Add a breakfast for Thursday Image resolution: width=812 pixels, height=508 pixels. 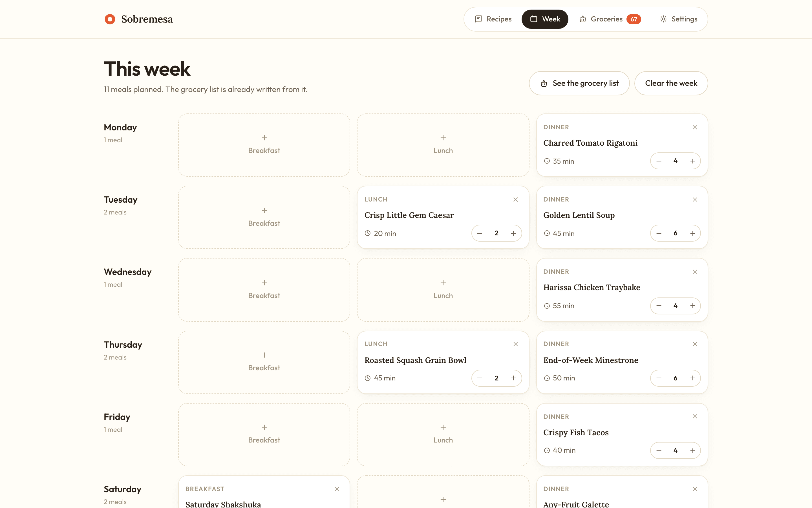click(264, 362)
